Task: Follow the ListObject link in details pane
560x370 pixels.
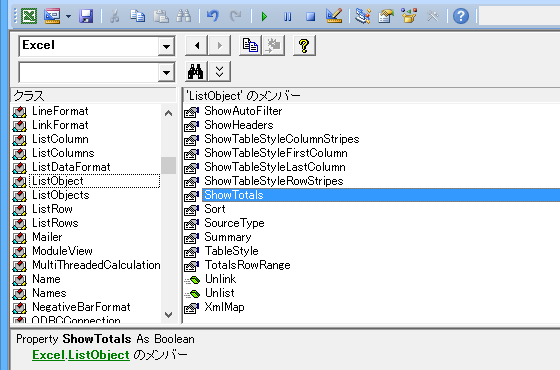Action: pyautogui.click(x=99, y=355)
